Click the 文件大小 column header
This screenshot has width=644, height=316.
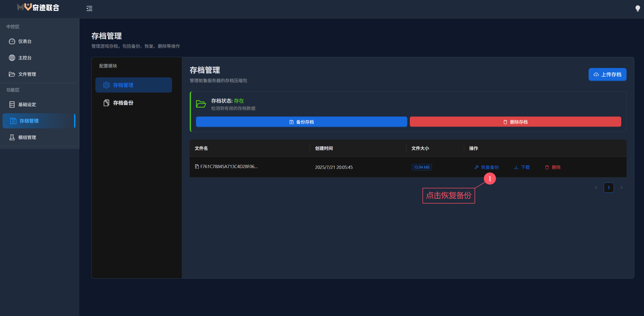coord(420,148)
